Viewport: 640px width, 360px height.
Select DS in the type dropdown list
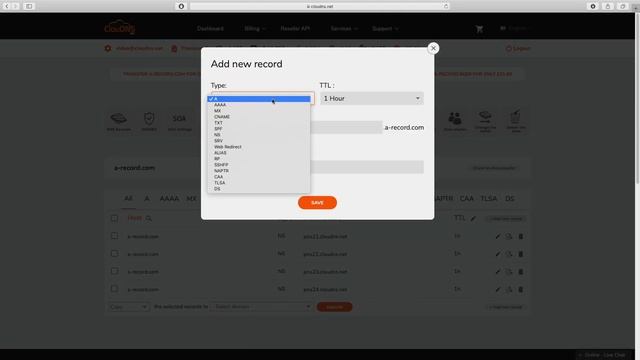[x=259, y=189]
